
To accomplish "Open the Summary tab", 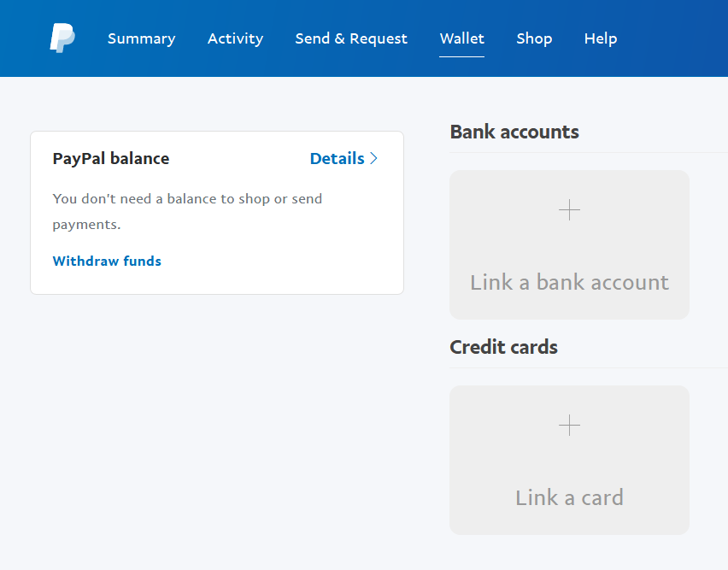I will [141, 38].
